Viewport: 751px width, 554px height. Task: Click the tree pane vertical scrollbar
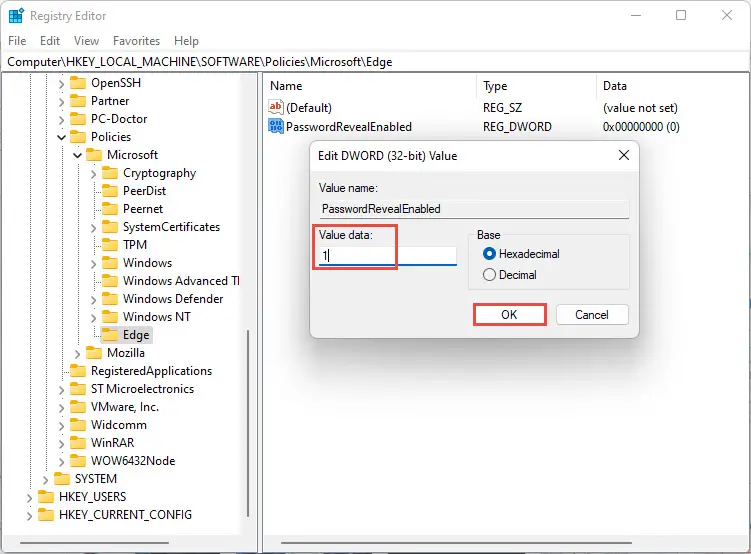248,423
